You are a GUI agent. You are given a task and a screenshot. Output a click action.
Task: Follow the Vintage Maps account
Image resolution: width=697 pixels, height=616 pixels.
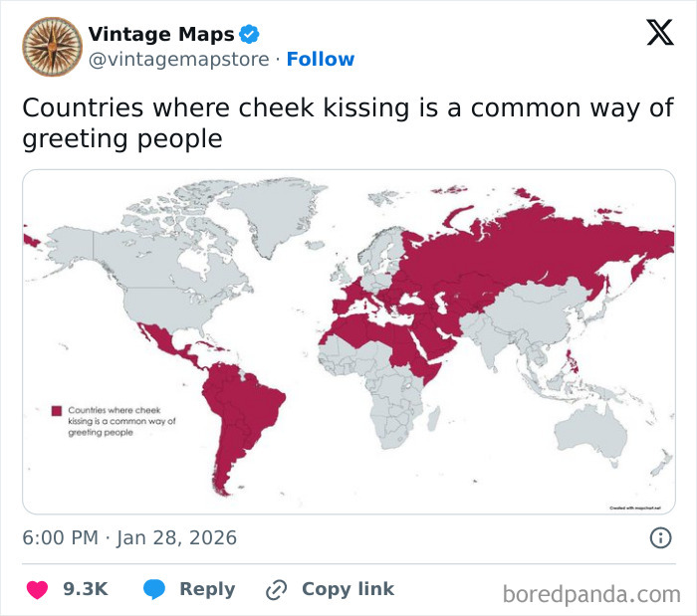point(320,60)
